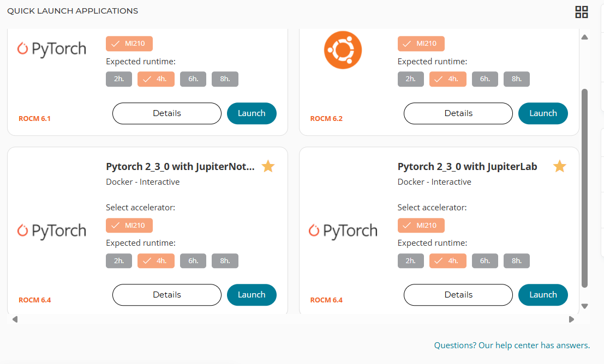Select 8h. runtime in JupiterNot... card

click(x=225, y=261)
